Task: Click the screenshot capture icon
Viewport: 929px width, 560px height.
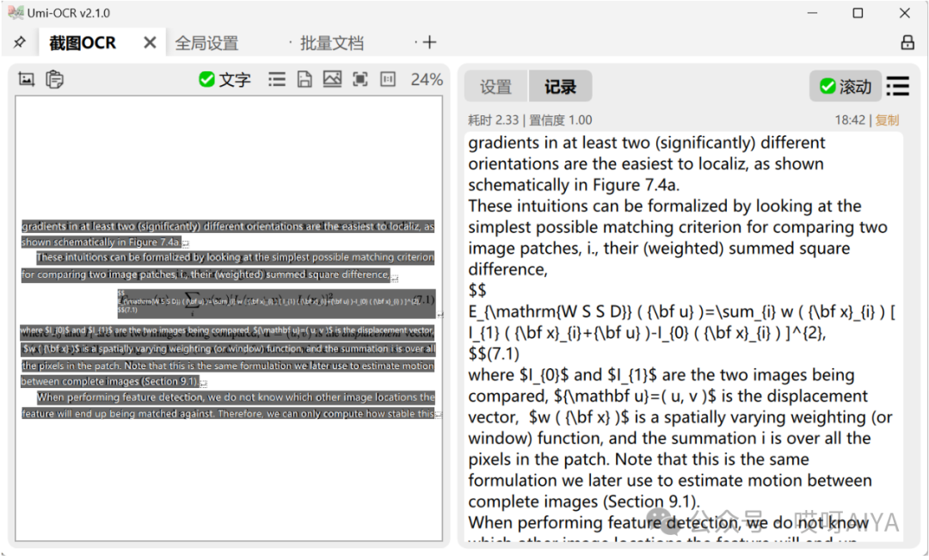Action: pyautogui.click(x=27, y=80)
